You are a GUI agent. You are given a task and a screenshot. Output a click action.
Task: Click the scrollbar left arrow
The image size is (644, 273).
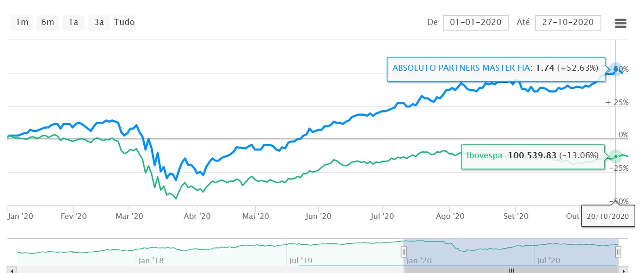(x=12, y=270)
